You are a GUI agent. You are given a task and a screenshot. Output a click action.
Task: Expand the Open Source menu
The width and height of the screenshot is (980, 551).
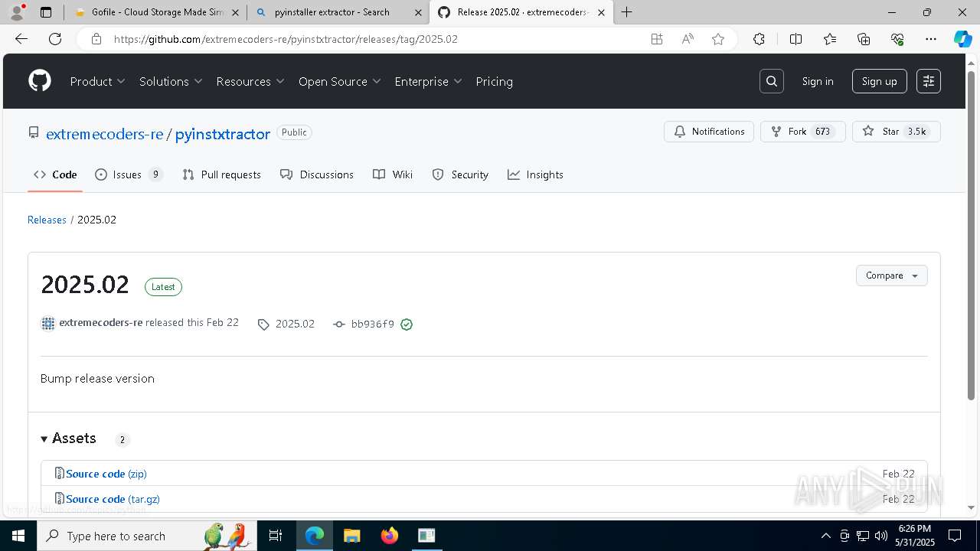(x=340, y=81)
